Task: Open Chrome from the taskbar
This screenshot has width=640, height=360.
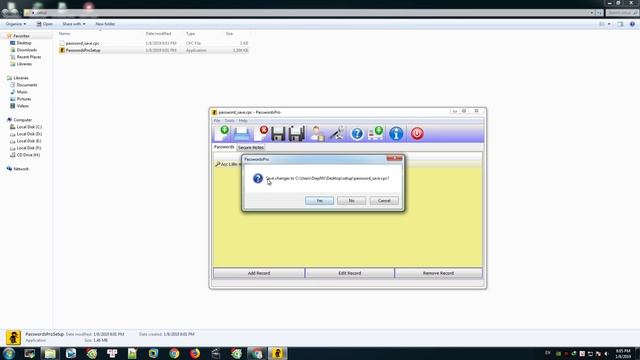Action: tap(174, 353)
